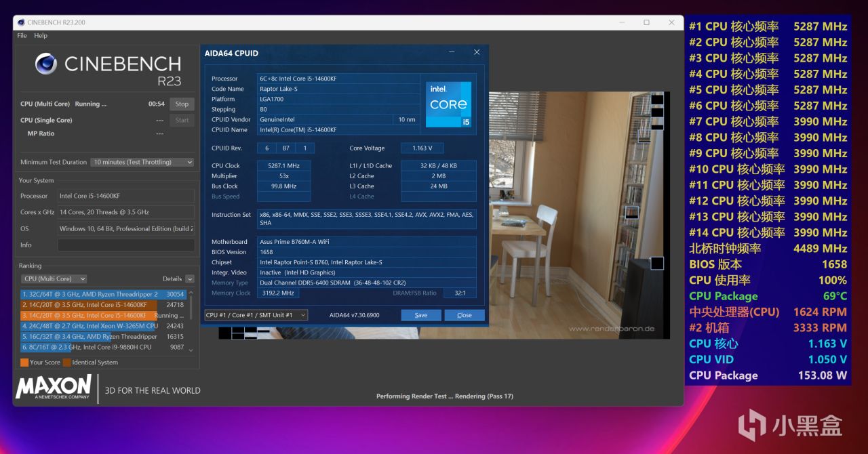Image resolution: width=868 pixels, height=454 pixels.
Task: Click the #2 机箱 3333 RPM overlay row
Action: 768,327
